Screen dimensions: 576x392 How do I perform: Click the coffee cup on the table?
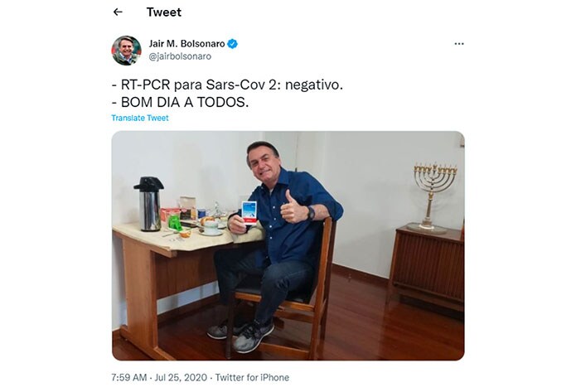tap(211, 227)
